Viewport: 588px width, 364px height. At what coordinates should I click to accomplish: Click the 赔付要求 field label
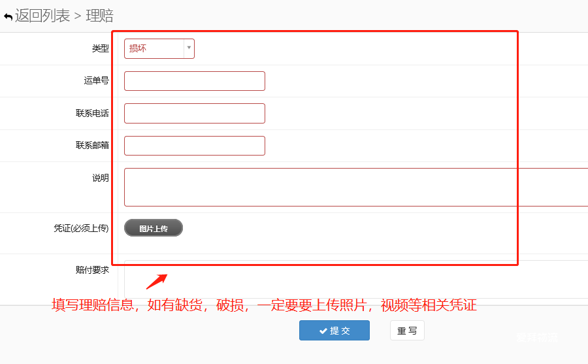coord(92,269)
